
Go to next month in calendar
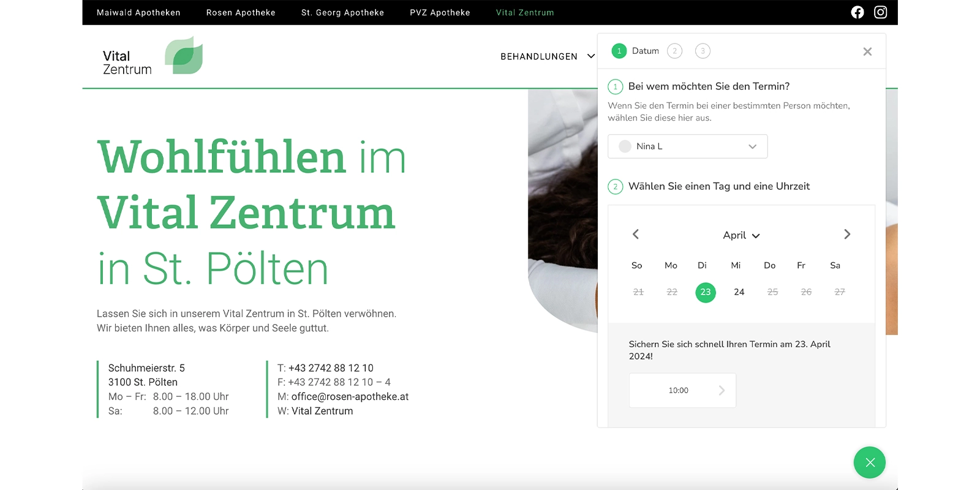tap(847, 235)
